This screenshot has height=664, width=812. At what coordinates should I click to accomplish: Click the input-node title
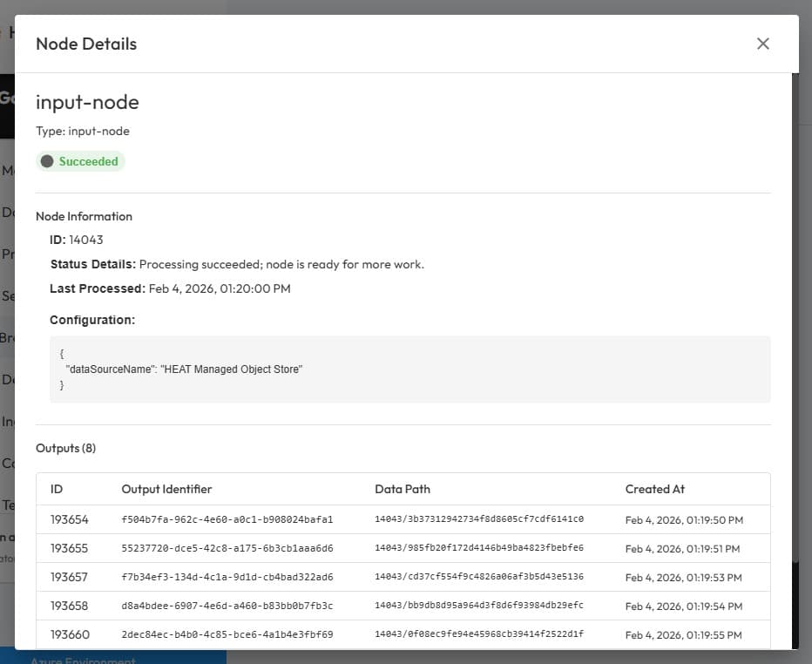click(87, 102)
